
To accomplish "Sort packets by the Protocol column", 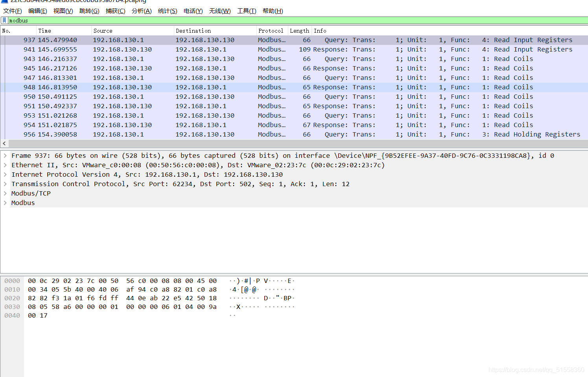I will (272, 31).
